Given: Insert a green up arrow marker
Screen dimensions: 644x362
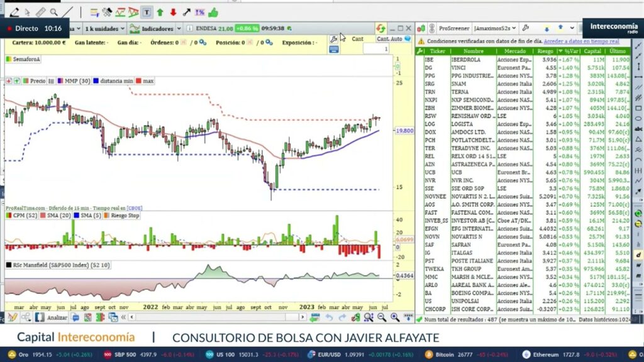Looking at the screenshot, I should 160,13.
